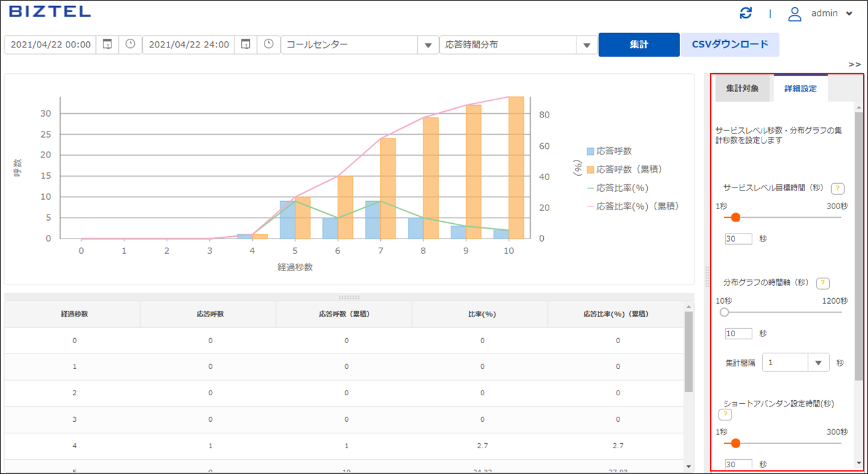Select the 詳細設定 tab

click(x=800, y=89)
